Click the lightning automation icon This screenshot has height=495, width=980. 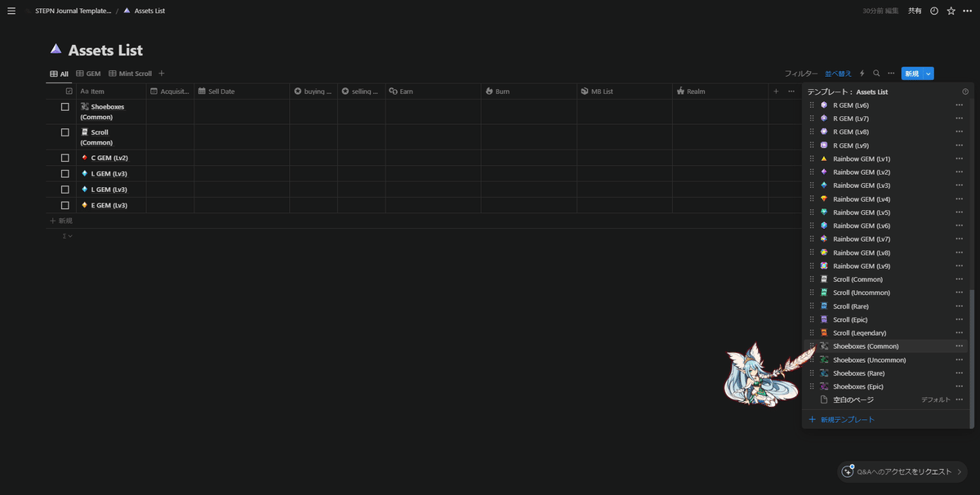pos(862,74)
